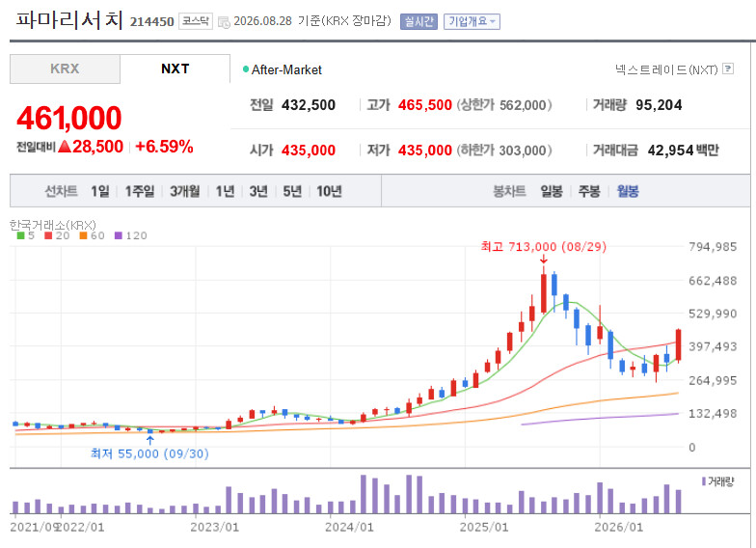The height and width of the screenshot is (548, 756).
Task: Click the 저가 435,000 value
Action: 424,151
